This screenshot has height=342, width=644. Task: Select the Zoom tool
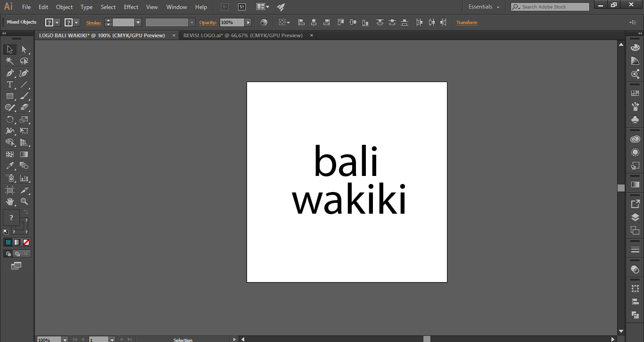click(24, 201)
